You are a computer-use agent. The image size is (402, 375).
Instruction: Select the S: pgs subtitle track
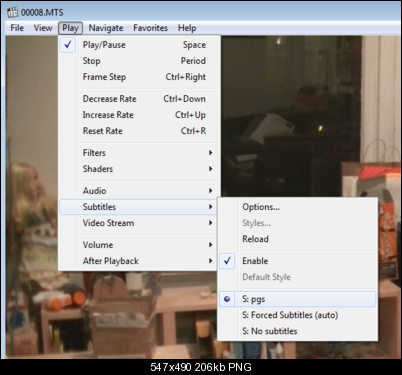point(298,299)
